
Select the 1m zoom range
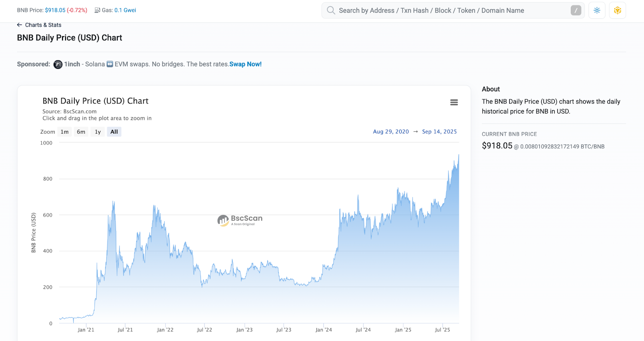pyautogui.click(x=65, y=132)
